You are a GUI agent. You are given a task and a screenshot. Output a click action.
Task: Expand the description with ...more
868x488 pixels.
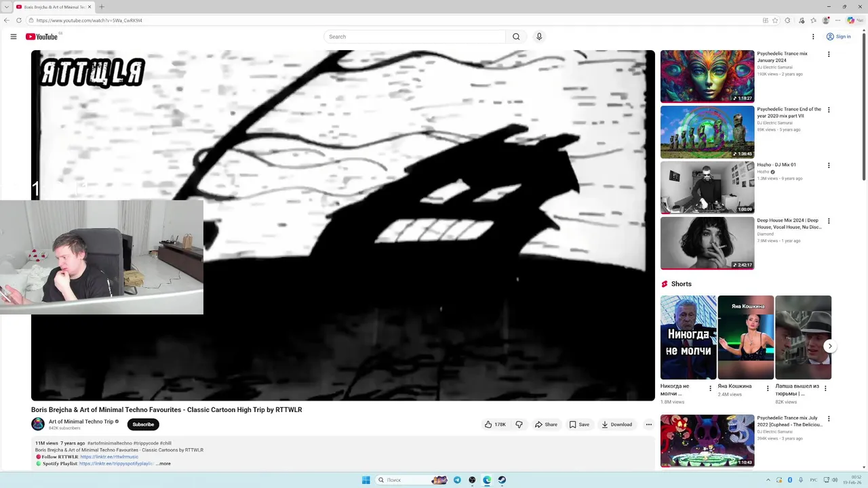[x=163, y=464]
